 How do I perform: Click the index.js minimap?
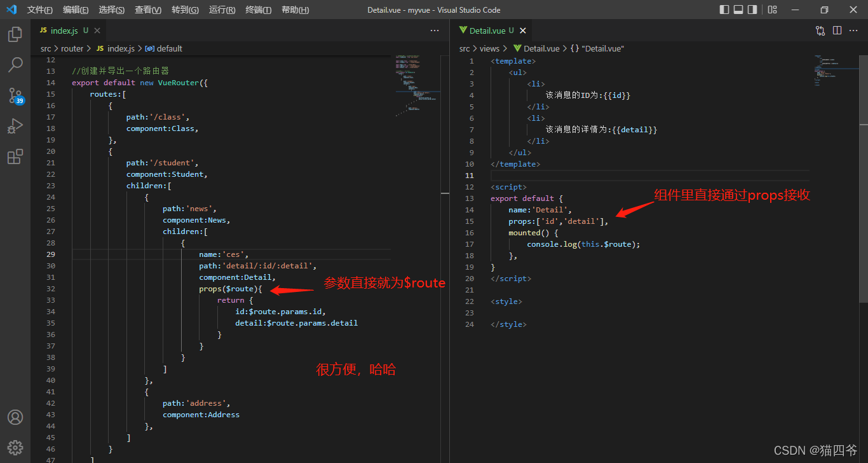[x=416, y=86]
